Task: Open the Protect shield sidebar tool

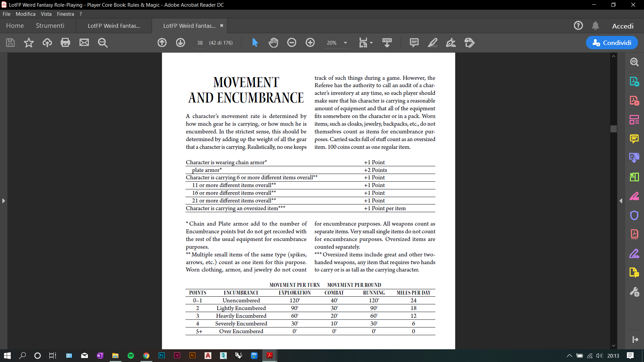Action: click(634, 215)
